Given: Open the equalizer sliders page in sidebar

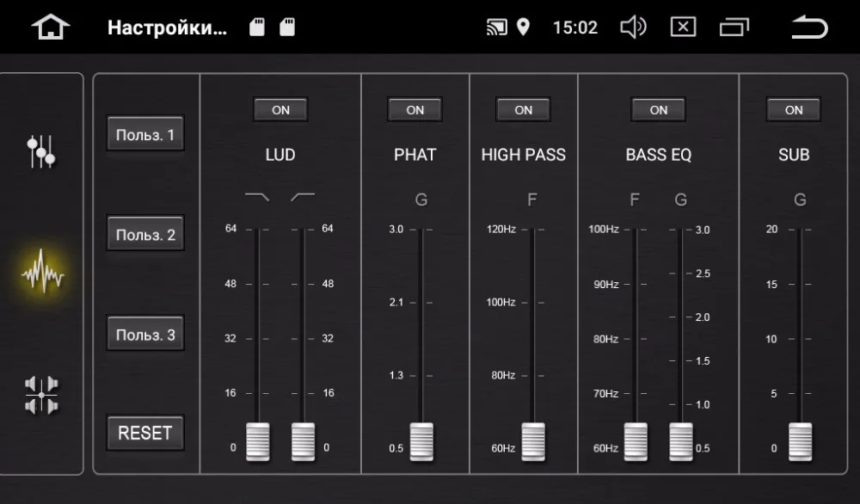Looking at the screenshot, I should pyautogui.click(x=41, y=151).
